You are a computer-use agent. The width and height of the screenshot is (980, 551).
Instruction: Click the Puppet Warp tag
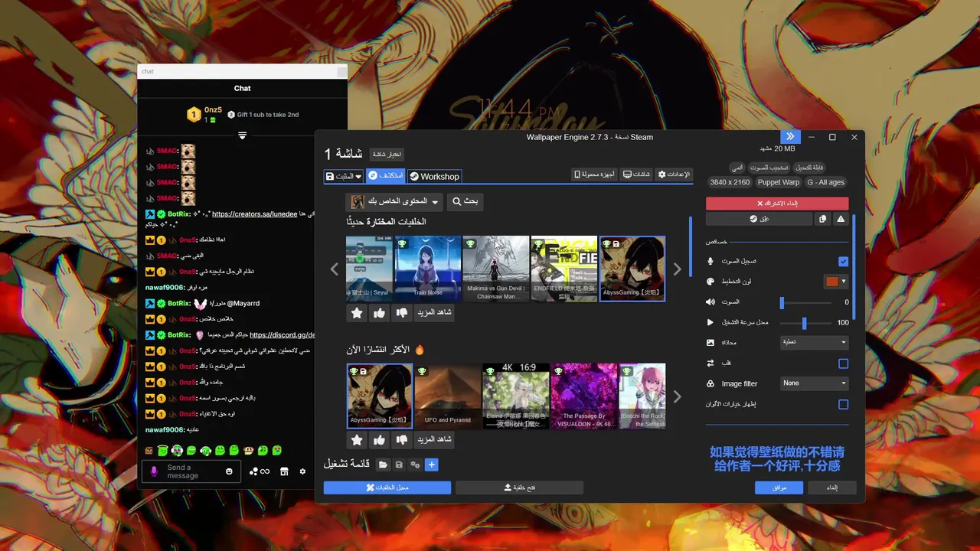pos(779,182)
